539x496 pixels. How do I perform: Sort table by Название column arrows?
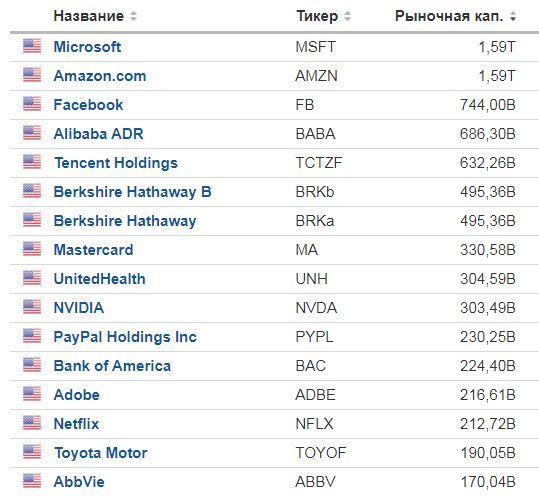click(x=133, y=16)
